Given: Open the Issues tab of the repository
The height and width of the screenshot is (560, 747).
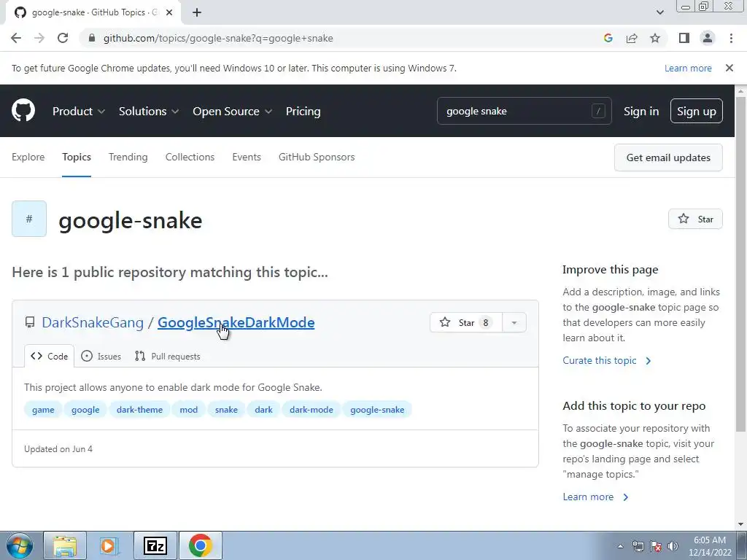Looking at the screenshot, I should point(101,356).
